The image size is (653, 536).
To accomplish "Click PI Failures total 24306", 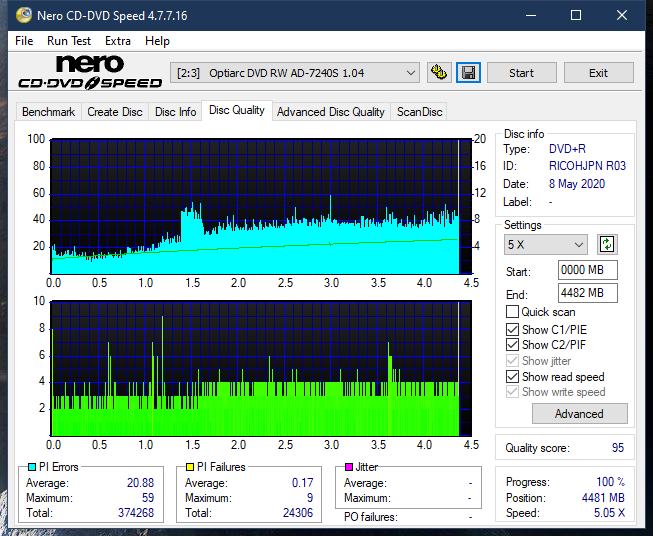I will pyautogui.click(x=298, y=513).
